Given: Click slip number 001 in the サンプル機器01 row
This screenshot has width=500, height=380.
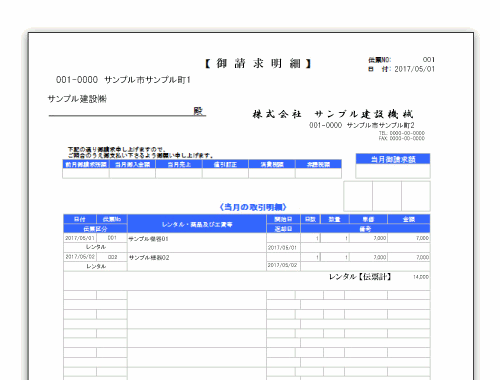Looking at the screenshot, I should tap(112, 238).
